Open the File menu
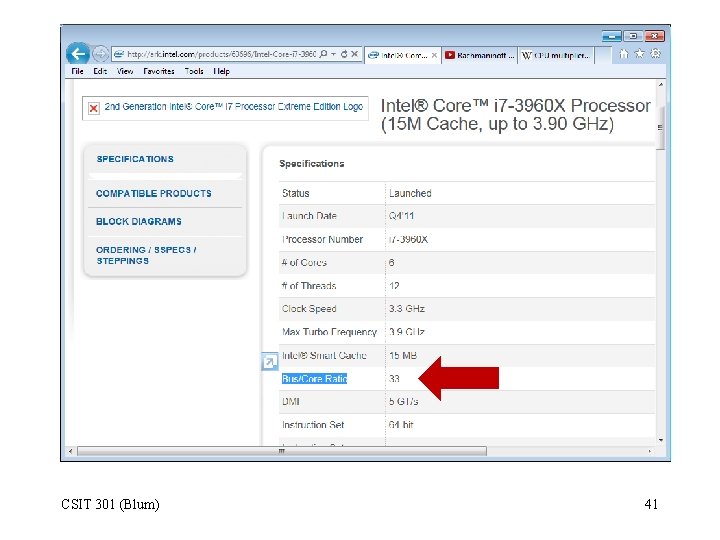Viewport: 720px width, 540px height. click(77, 71)
